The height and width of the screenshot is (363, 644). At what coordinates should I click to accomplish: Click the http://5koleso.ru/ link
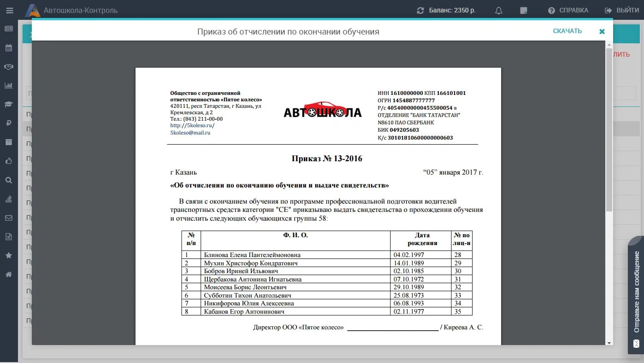coord(192,125)
